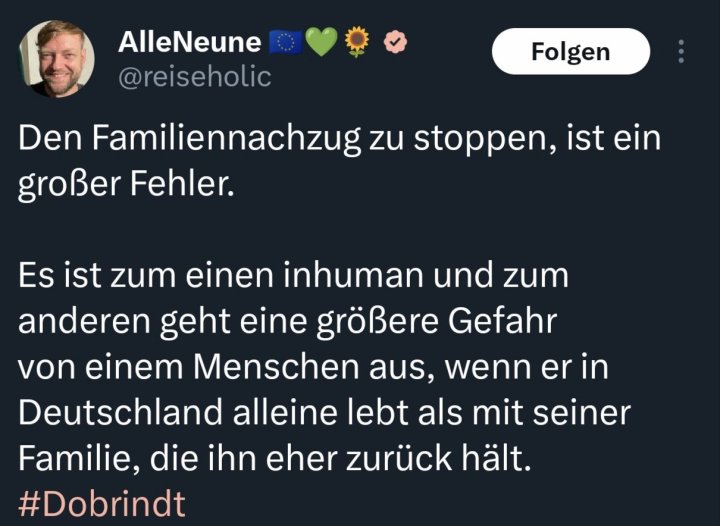Open the three-dot more options menu
The height and width of the screenshot is (526, 720).
(x=682, y=52)
